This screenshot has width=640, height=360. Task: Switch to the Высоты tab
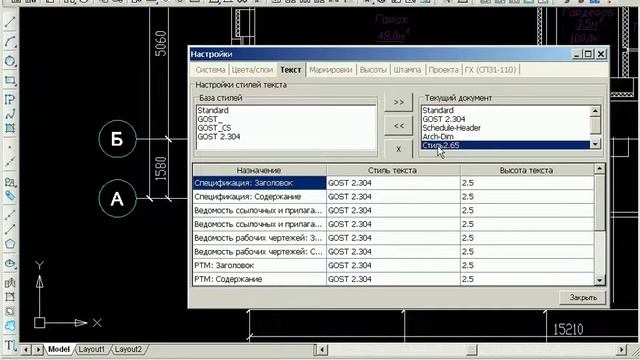tap(373, 70)
